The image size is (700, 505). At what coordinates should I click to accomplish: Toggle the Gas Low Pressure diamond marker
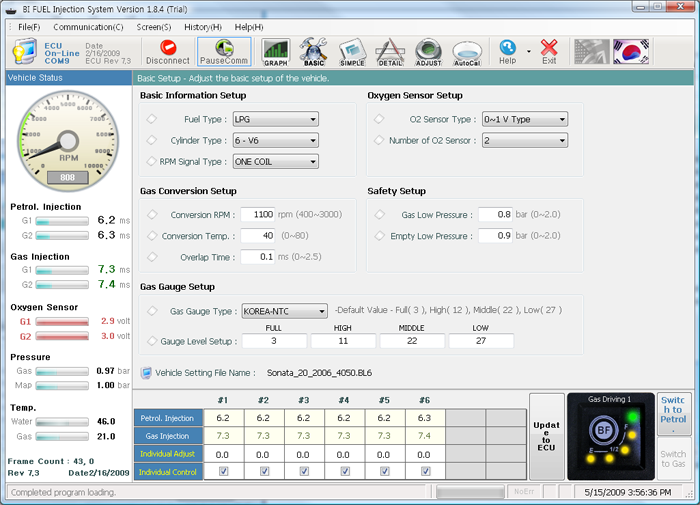(x=379, y=214)
